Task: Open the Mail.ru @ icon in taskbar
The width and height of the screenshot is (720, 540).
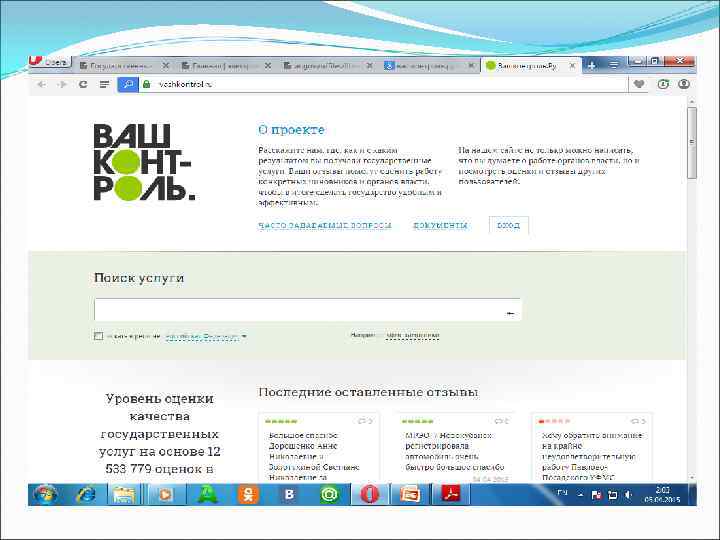Action: click(329, 495)
